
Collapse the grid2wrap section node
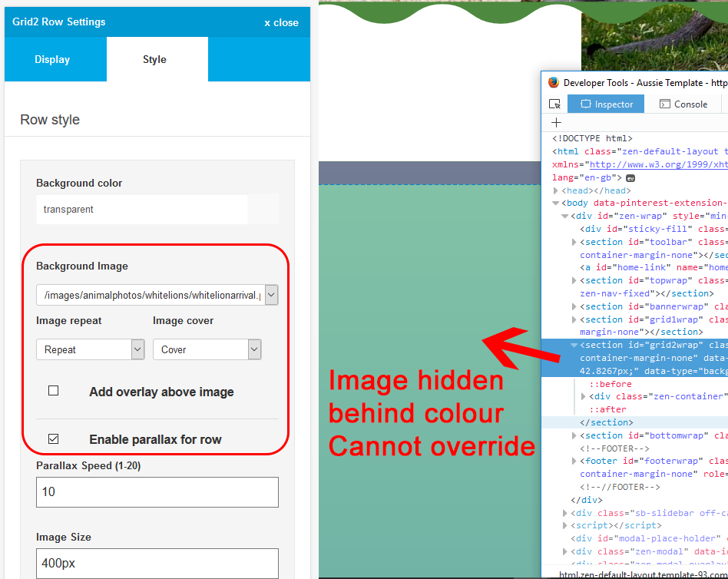click(574, 345)
